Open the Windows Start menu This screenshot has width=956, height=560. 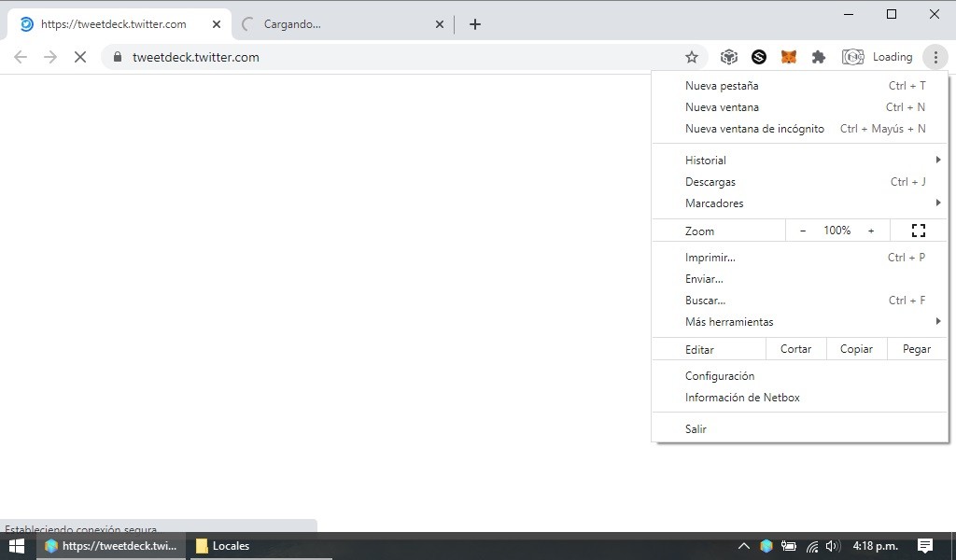(17, 546)
